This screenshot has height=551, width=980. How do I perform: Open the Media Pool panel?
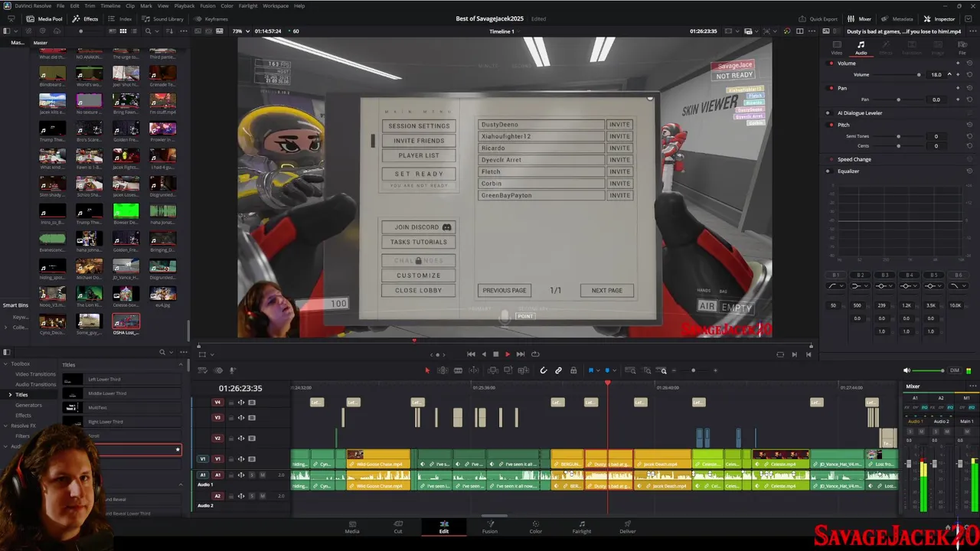(44, 18)
